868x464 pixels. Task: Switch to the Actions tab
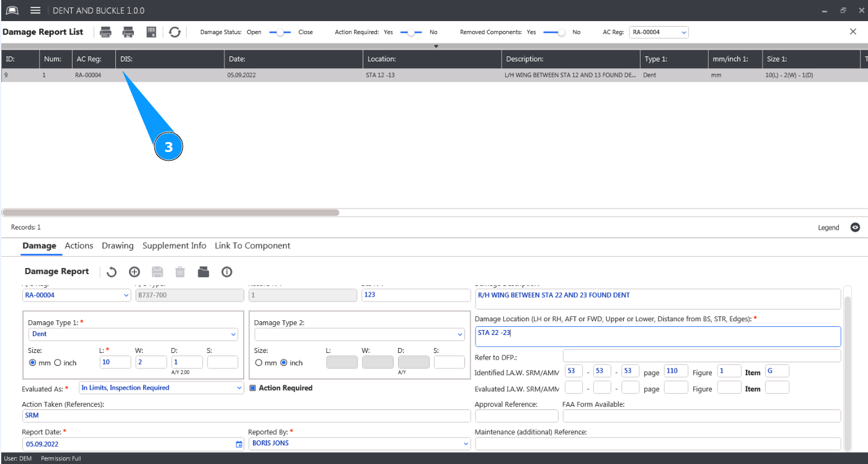coord(79,246)
